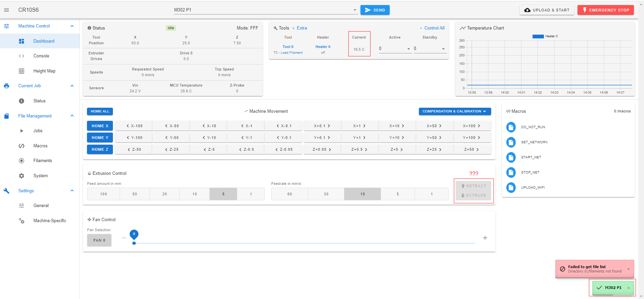This screenshot has width=644, height=299.
Task: Open Machine-Specific settings
Action: pyautogui.click(x=40, y=221)
